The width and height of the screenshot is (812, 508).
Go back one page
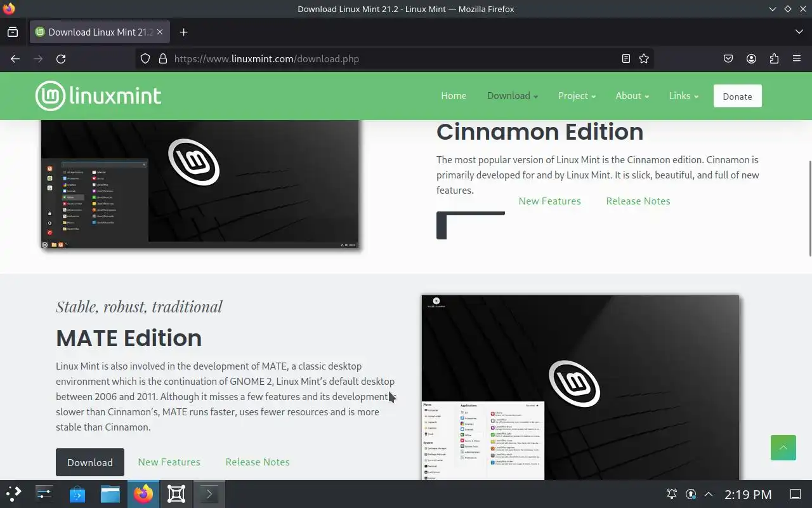coord(15,59)
